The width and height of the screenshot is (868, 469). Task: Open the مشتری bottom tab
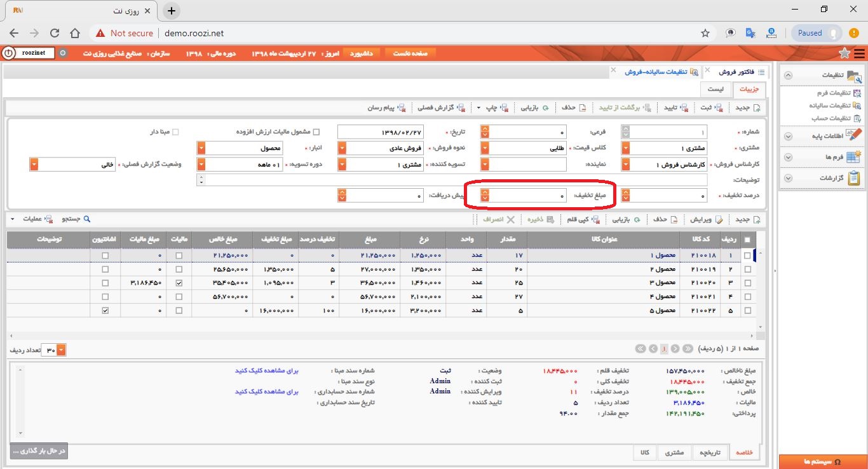pos(674,452)
